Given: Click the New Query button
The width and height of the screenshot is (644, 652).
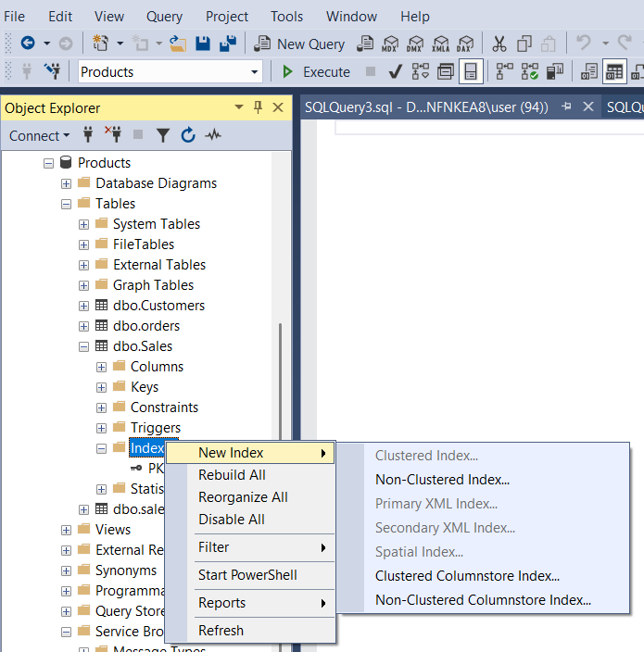Looking at the screenshot, I should click(299, 44).
